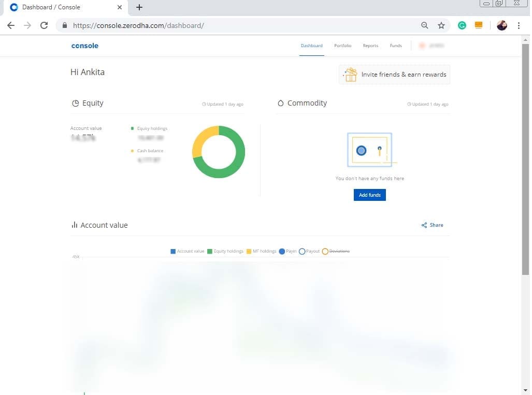Click Commodity 'Updated 1 day ago' text

click(428, 104)
